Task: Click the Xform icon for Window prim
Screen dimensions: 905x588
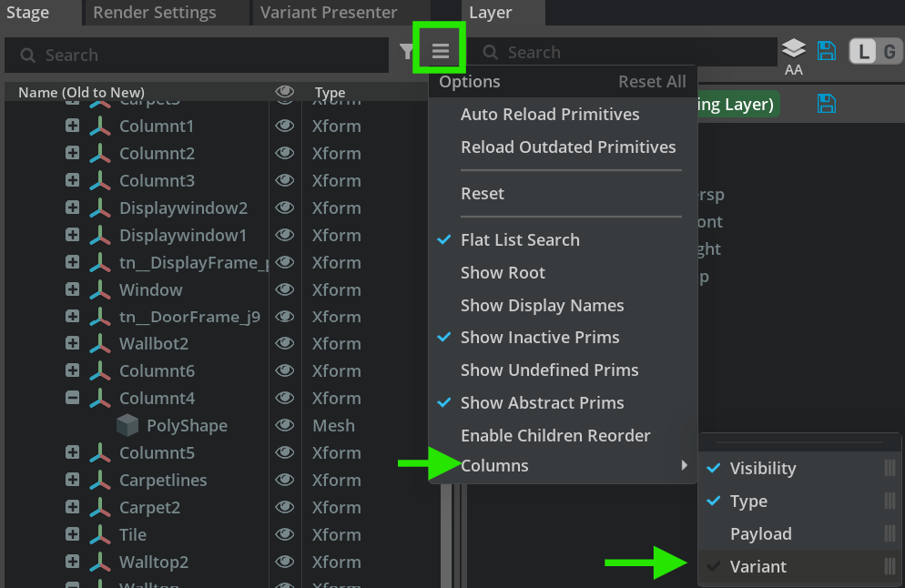Action: pyautogui.click(x=100, y=289)
